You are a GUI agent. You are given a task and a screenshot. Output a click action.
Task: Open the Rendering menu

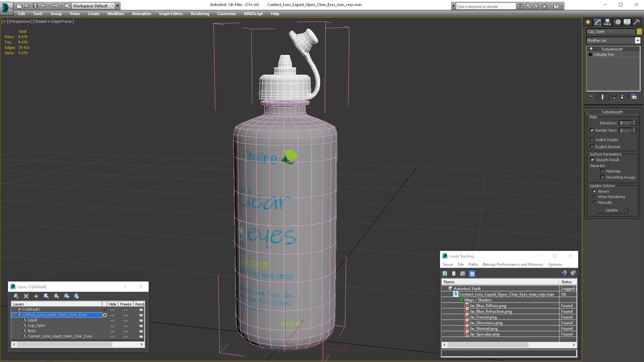pyautogui.click(x=200, y=14)
